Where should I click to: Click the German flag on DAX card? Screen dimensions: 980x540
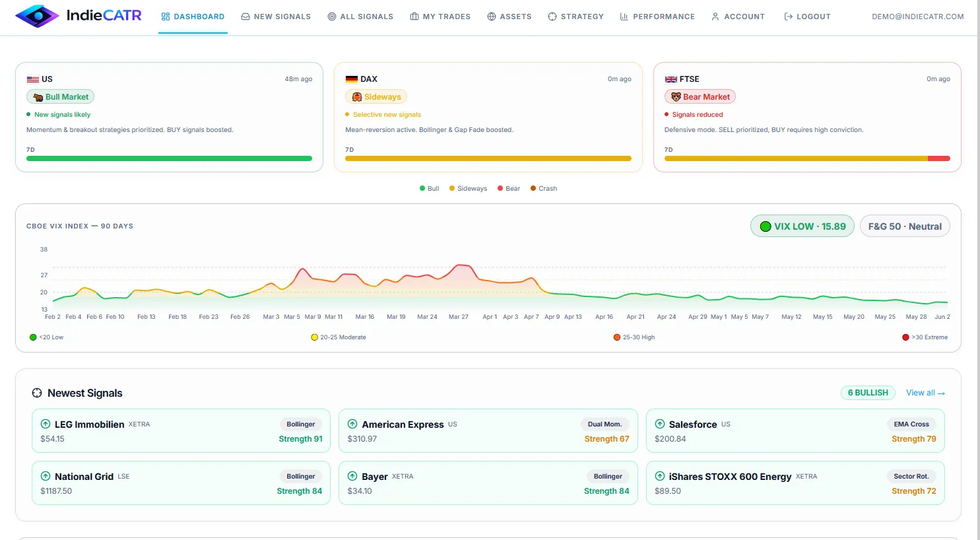pos(352,79)
